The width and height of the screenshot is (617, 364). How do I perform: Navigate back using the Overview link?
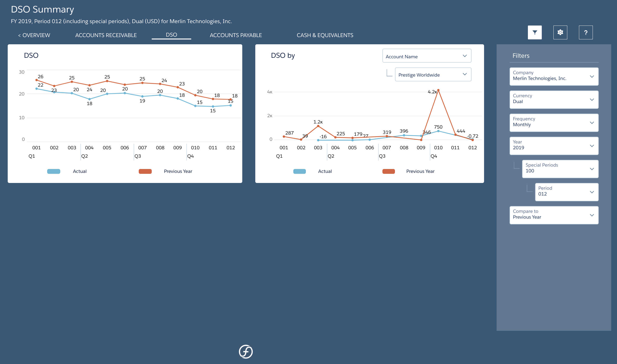[x=34, y=35]
